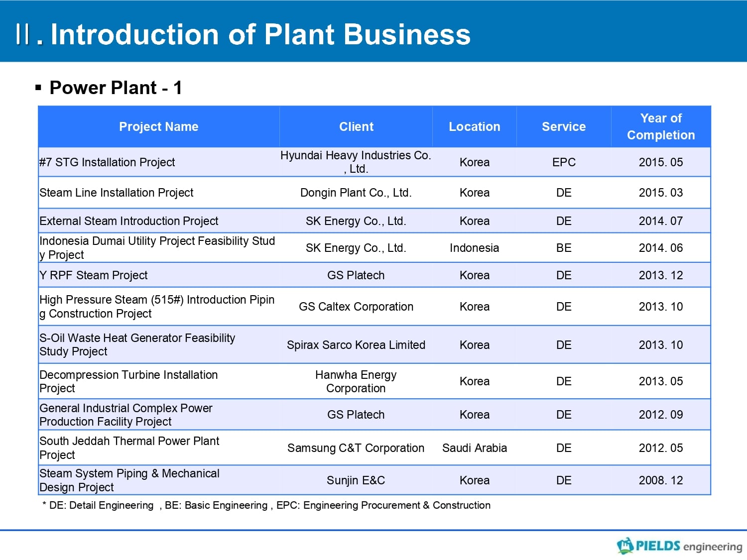Select 'Decompression Turbine Installation Project' cell
The image size is (747, 560).
[x=159, y=381]
